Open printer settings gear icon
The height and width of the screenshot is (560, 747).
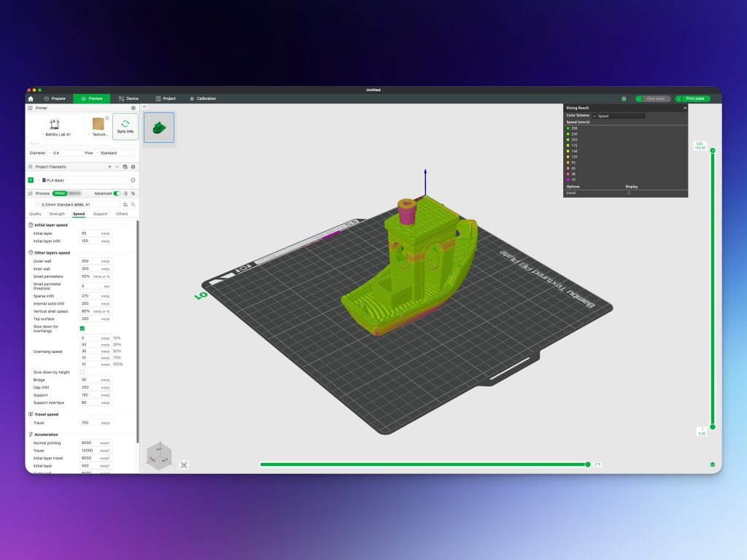(x=133, y=108)
